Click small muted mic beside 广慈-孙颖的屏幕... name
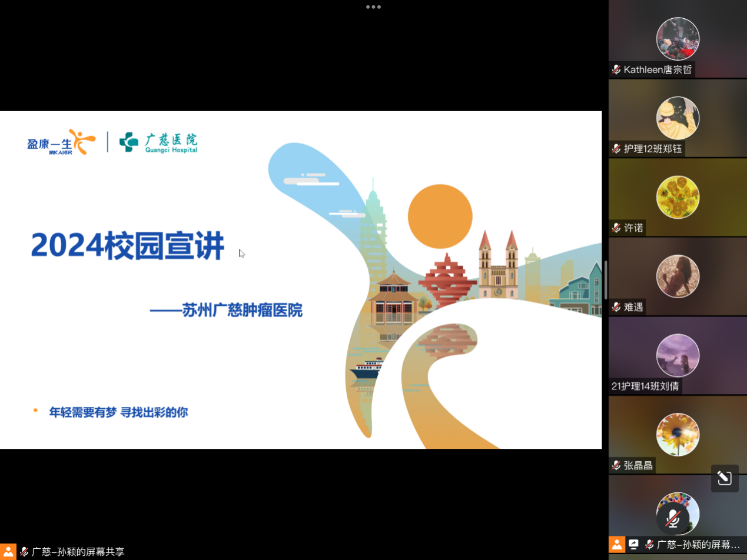The height and width of the screenshot is (560, 747). [x=649, y=544]
